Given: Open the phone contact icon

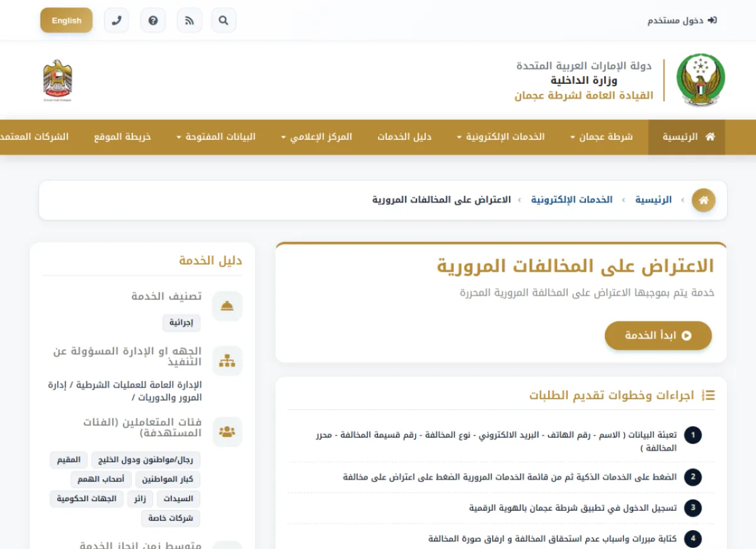Looking at the screenshot, I should pos(117,20).
